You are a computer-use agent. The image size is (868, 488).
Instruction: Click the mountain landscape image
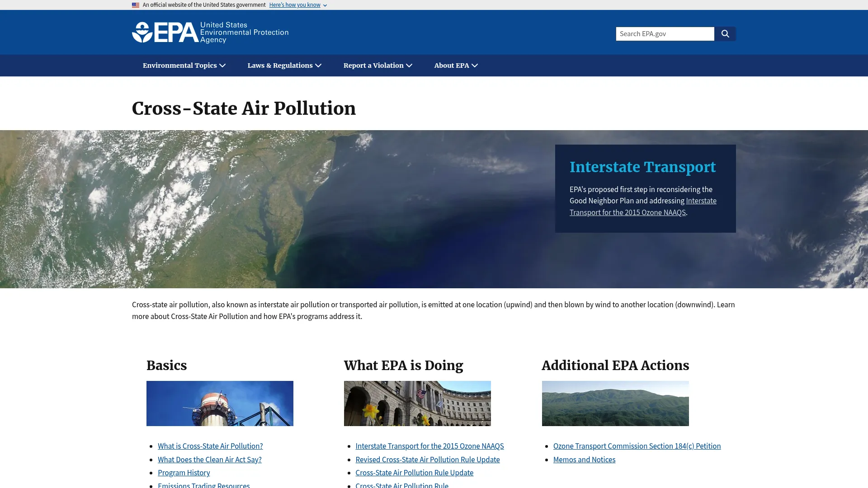(x=615, y=404)
